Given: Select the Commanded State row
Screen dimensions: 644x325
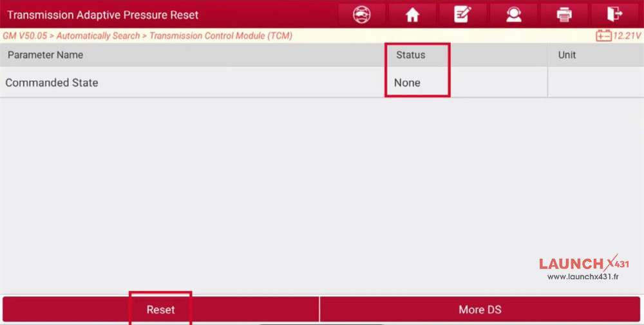Looking at the screenshot, I should pyautogui.click(x=322, y=82).
